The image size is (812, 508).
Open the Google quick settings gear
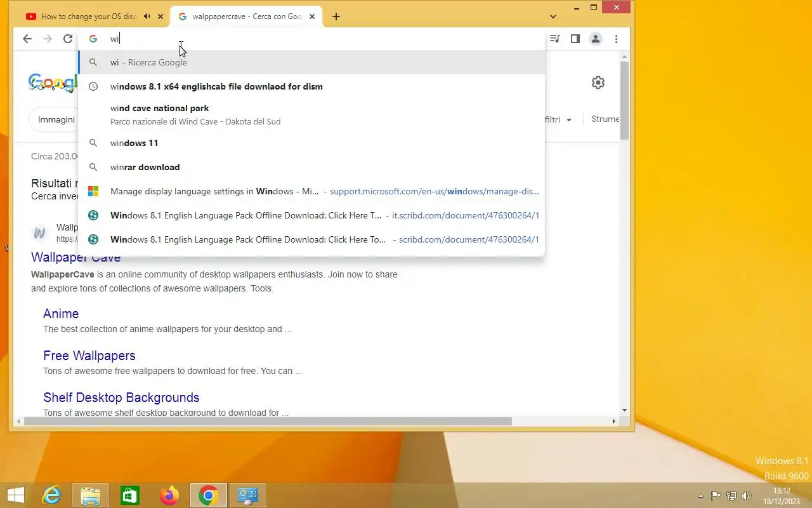point(598,83)
